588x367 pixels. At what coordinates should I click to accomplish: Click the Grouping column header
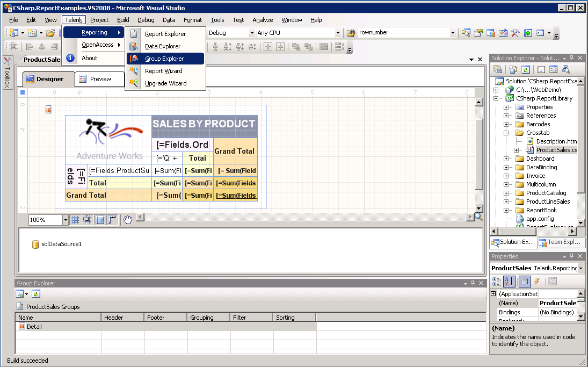point(208,318)
